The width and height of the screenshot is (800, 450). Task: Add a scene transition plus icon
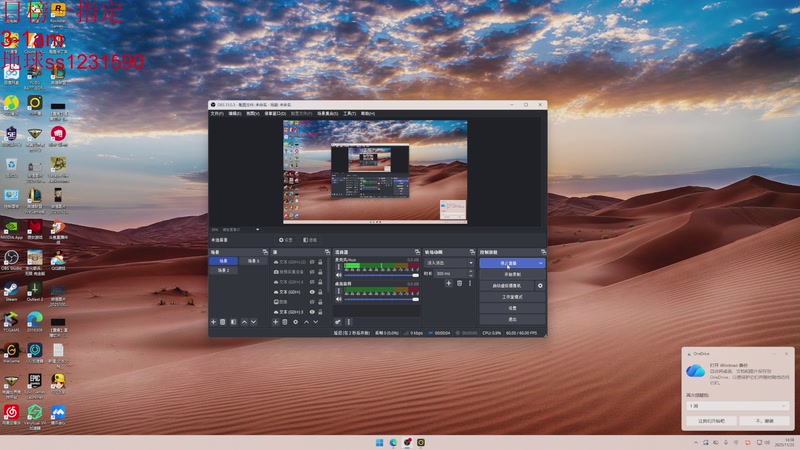tap(449, 283)
